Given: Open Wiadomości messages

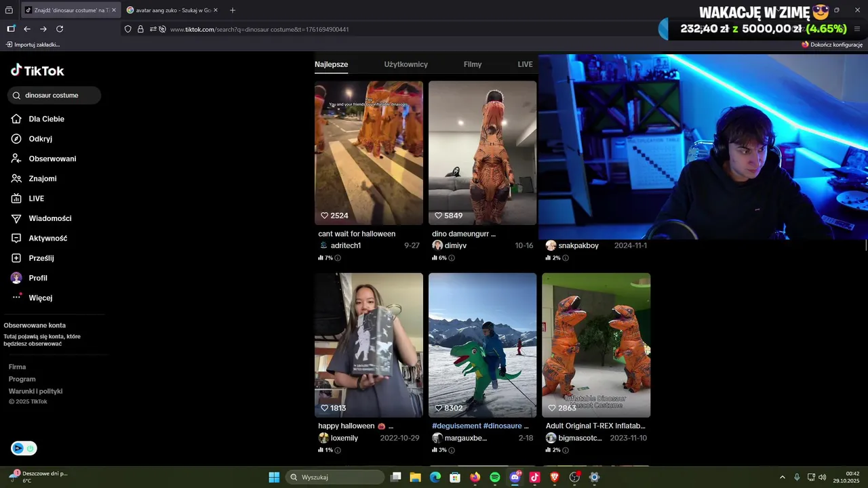Looking at the screenshot, I should (41, 218).
